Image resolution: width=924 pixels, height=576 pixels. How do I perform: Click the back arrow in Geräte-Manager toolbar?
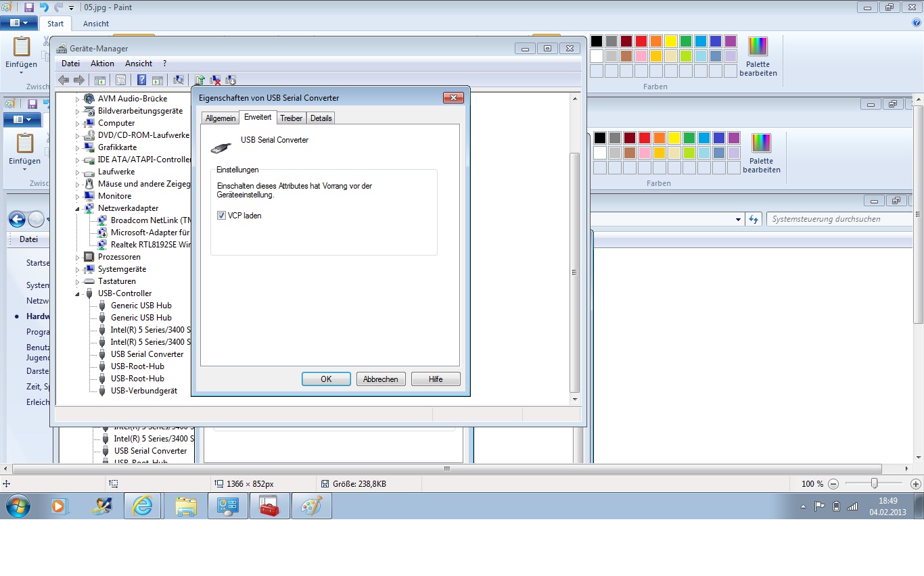pyautogui.click(x=64, y=80)
